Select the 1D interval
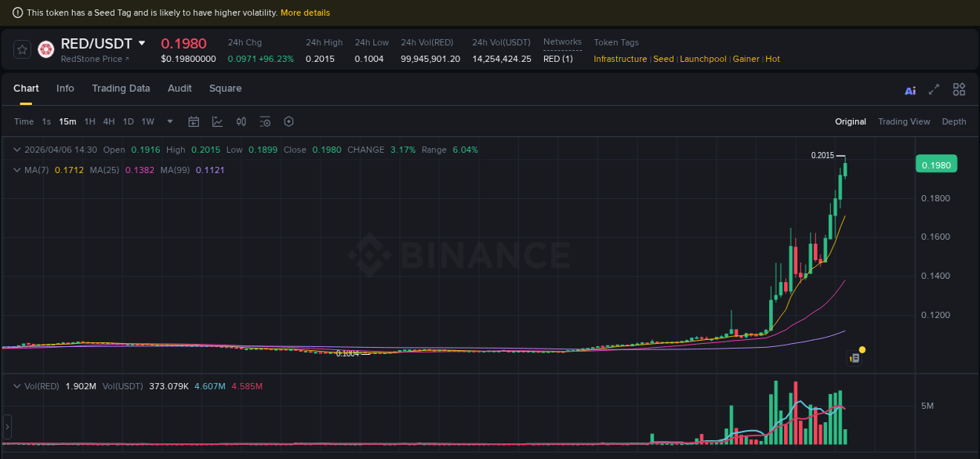The image size is (980, 459). 129,121
